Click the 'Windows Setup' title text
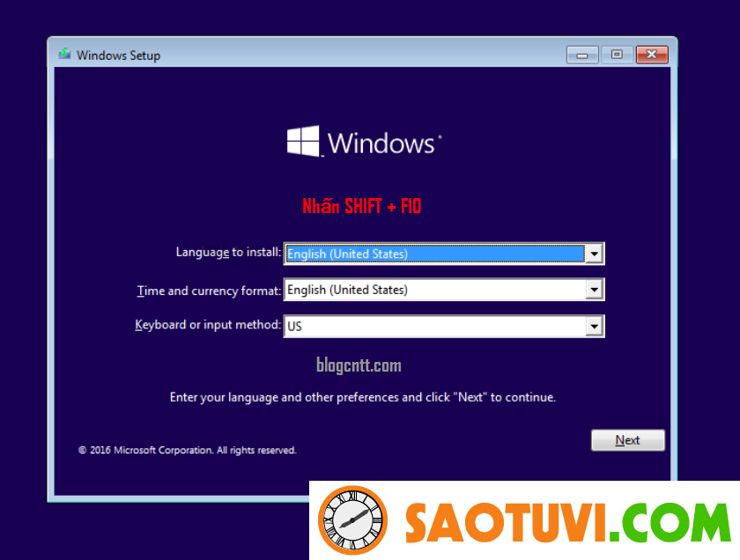The width and height of the screenshot is (740, 560). 118,55
